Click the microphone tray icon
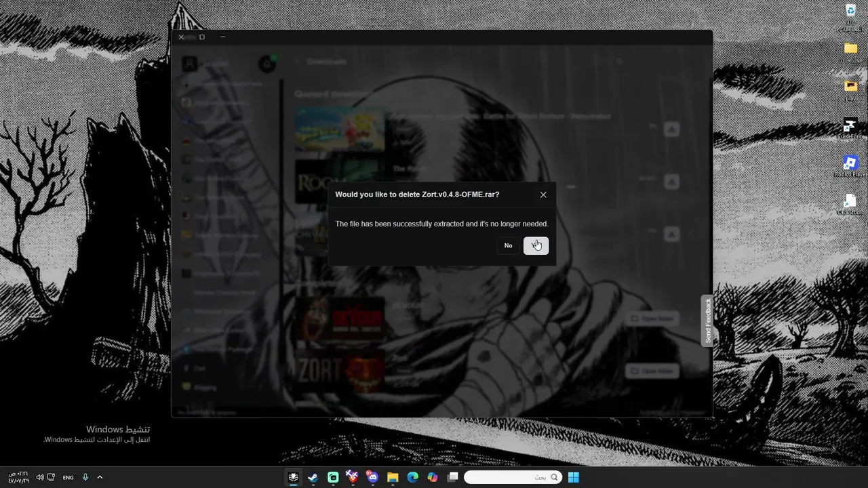 85,477
